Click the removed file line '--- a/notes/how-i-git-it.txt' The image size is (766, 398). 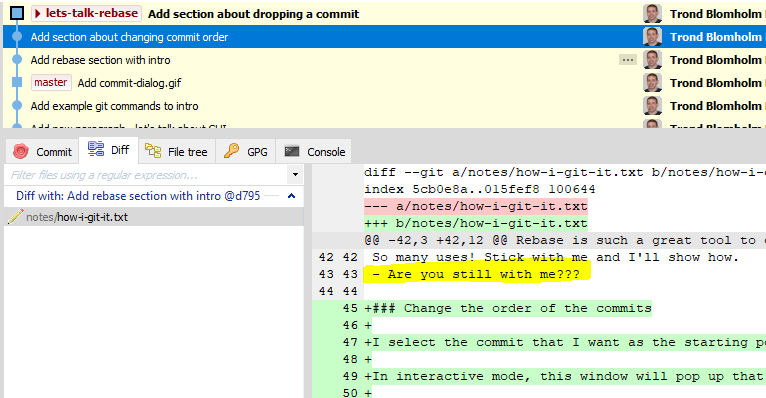click(475, 206)
